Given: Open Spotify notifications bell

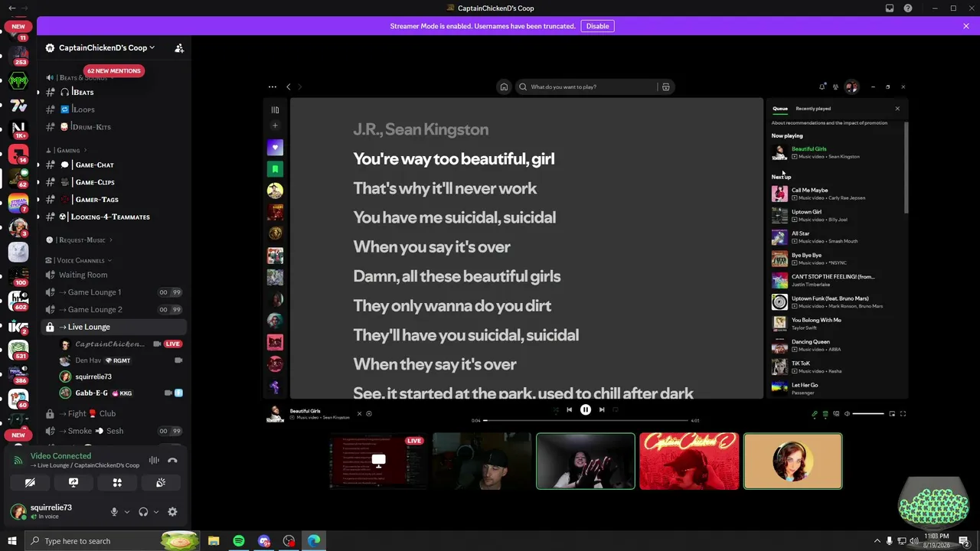Looking at the screenshot, I should click(x=822, y=86).
